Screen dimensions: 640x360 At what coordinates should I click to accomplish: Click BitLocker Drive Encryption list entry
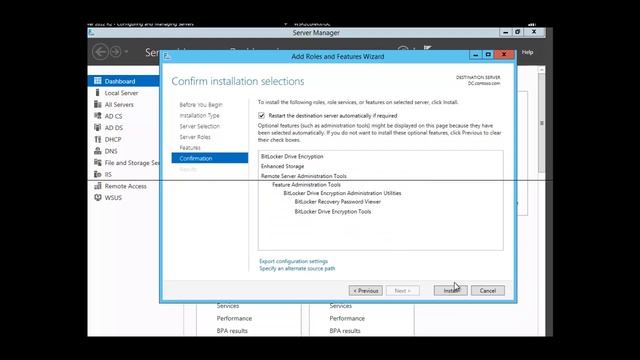click(292, 156)
